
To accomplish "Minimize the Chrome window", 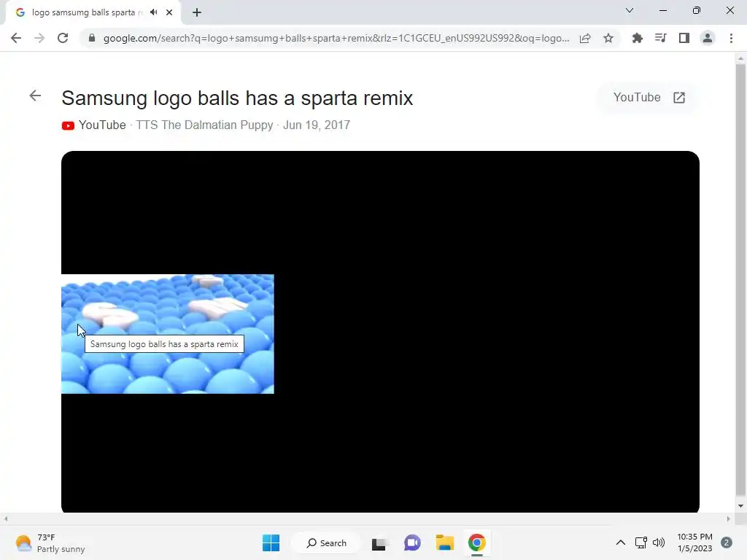I will (662, 10).
